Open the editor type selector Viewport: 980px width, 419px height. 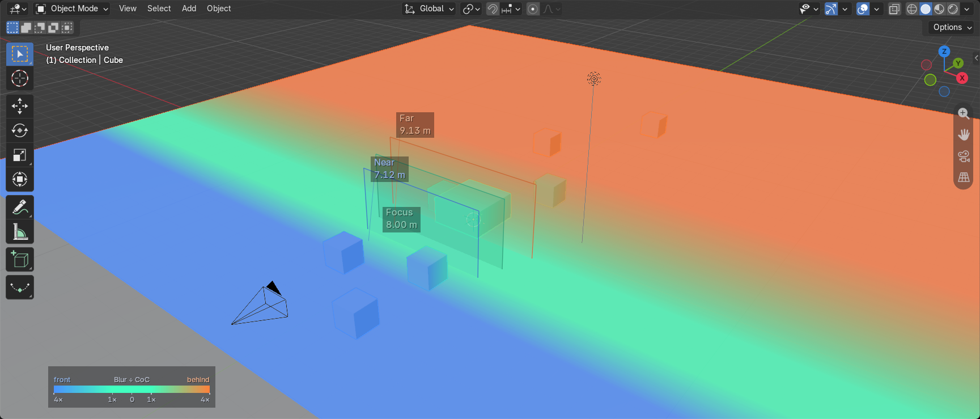(18, 9)
